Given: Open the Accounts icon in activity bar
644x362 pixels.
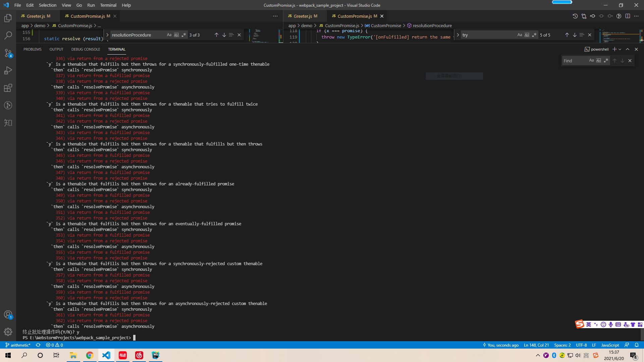Looking at the screenshot, I should (8, 315).
